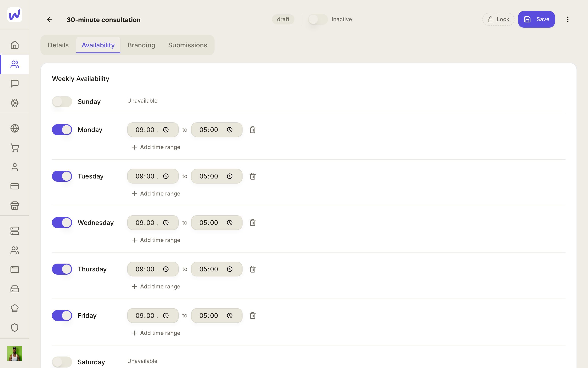Switch to the Details tab
Screen dimensions: 588x368
(58, 45)
